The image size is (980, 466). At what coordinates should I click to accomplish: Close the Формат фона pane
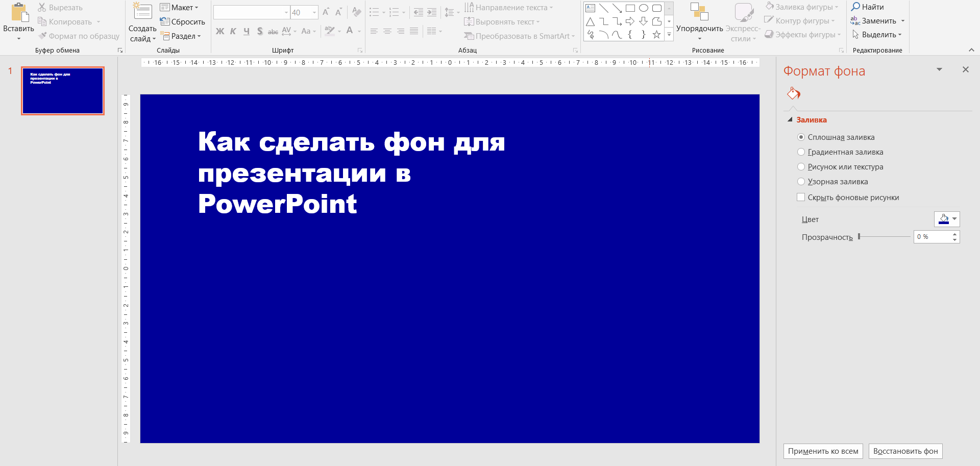click(965, 69)
